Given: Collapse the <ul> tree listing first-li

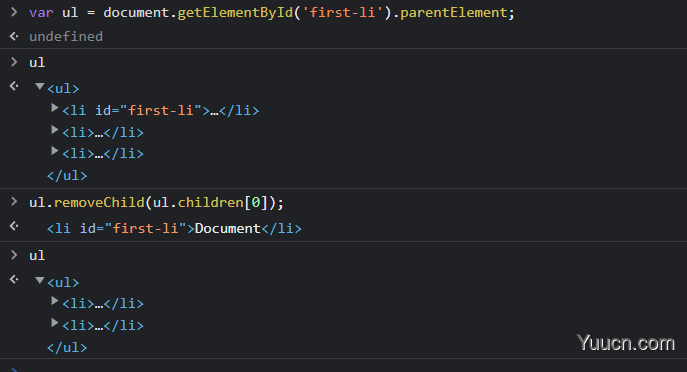Looking at the screenshot, I should tap(40, 87).
